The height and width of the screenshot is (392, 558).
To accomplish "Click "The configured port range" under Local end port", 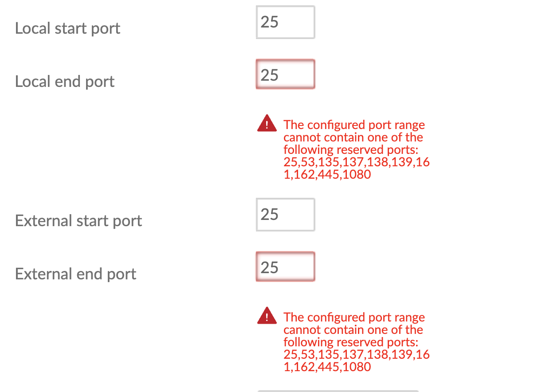I will pyautogui.click(x=354, y=125).
